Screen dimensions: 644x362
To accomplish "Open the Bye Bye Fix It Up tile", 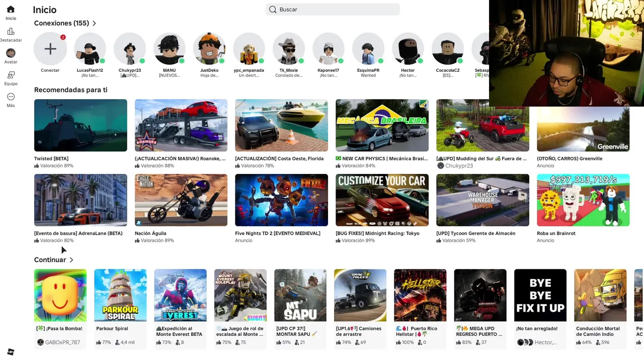I will pyautogui.click(x=540, y=295).
